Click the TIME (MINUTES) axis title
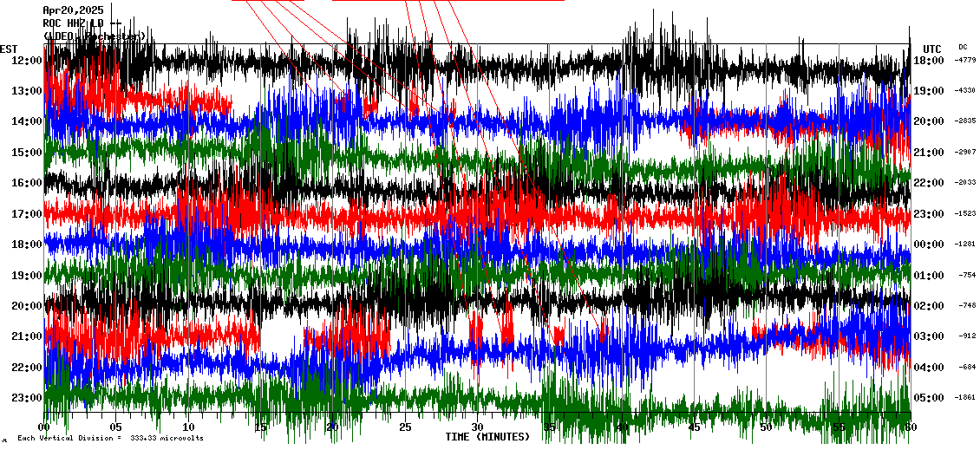This screenshot has height=450, width=980. pyautogui.click(x=487, y=437)
